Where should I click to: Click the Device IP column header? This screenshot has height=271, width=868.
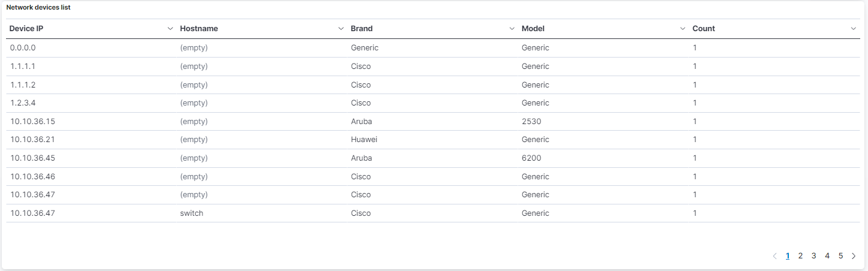click(26, 29)
